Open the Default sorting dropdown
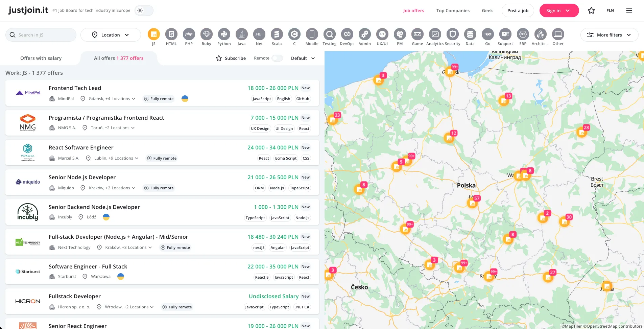This screenshot has width=644, height=329. (303, 58)
